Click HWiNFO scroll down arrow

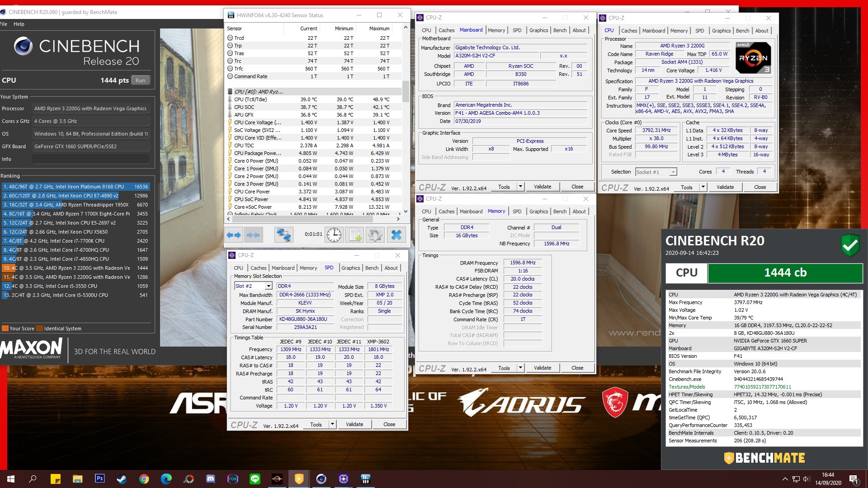[x=406, y=211]
